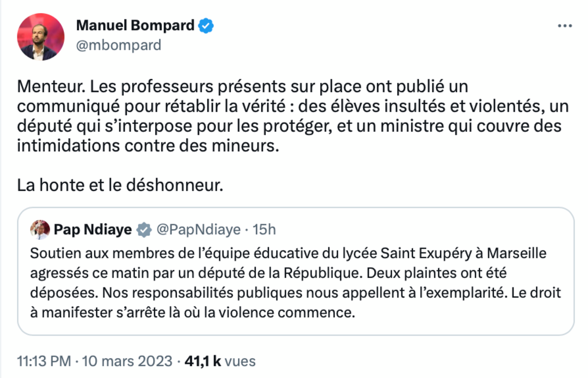Click the blue verified badge beside Manuel Bompard

point(206,26)
